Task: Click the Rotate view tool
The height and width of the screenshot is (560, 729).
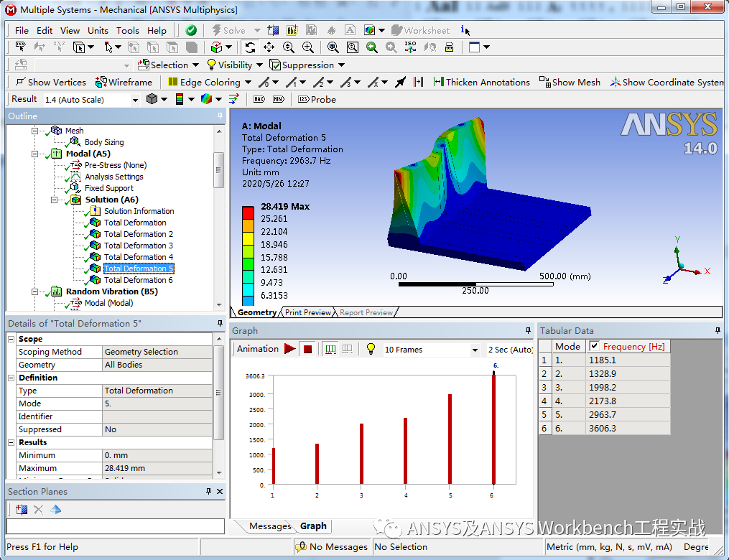Action: tap(250, 47)
